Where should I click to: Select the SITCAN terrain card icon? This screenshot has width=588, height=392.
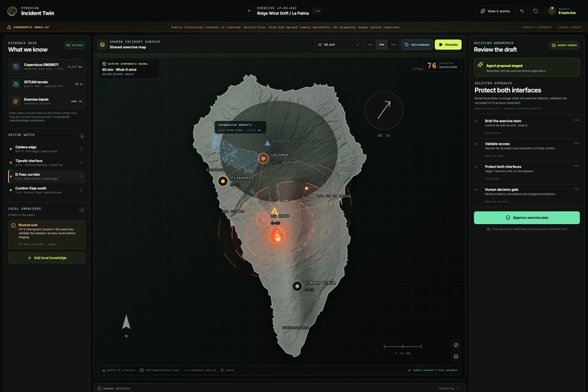coord(16,84)
